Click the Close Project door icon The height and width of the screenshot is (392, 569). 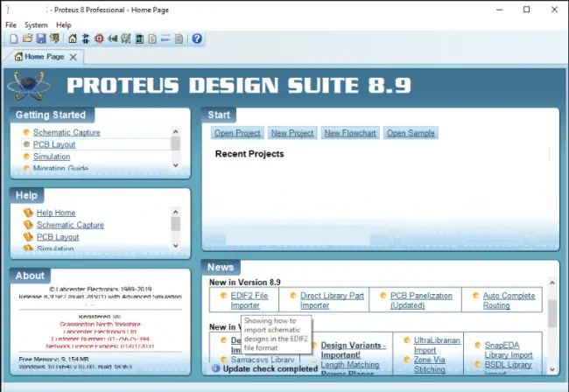pos(54,38)
